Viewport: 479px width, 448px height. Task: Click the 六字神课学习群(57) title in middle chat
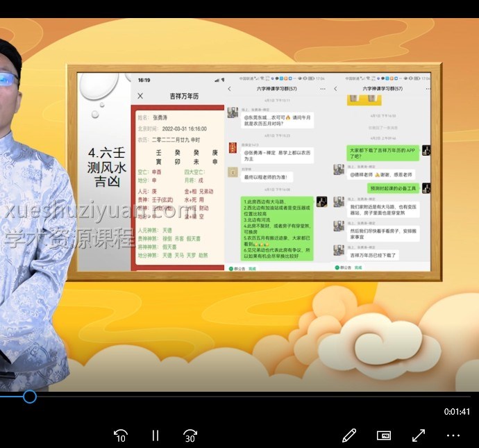[277, 89]
